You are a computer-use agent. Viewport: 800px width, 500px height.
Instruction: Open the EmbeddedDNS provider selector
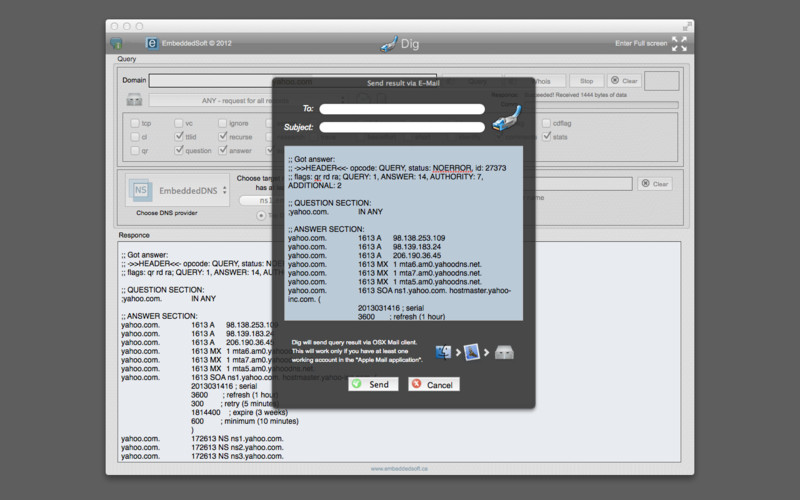[177, 190]
